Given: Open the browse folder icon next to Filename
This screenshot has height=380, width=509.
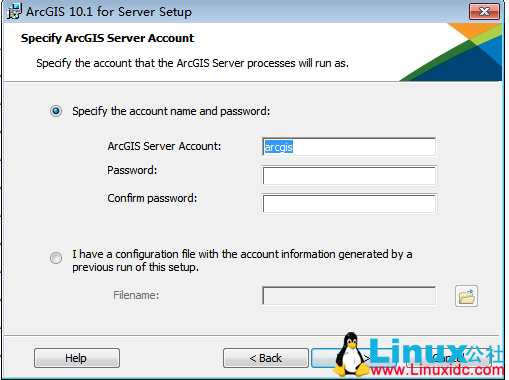Looking at the screenshot, I should 466,296.
